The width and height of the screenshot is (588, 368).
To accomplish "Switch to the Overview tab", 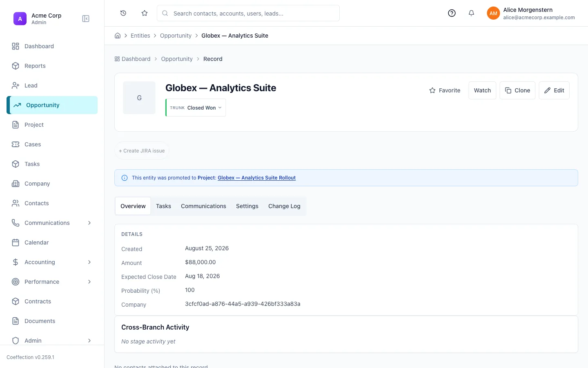I will point(133,206).
